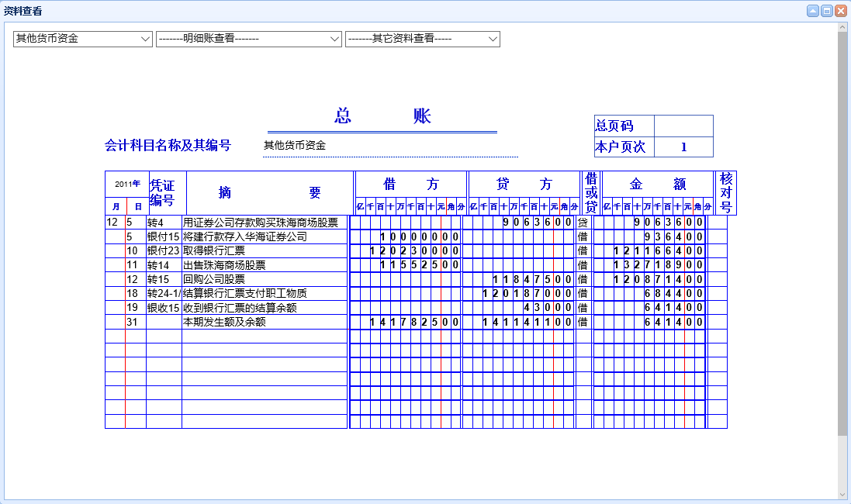Click voucher number 银付15

pyautogui.click(x=163, y=236)
